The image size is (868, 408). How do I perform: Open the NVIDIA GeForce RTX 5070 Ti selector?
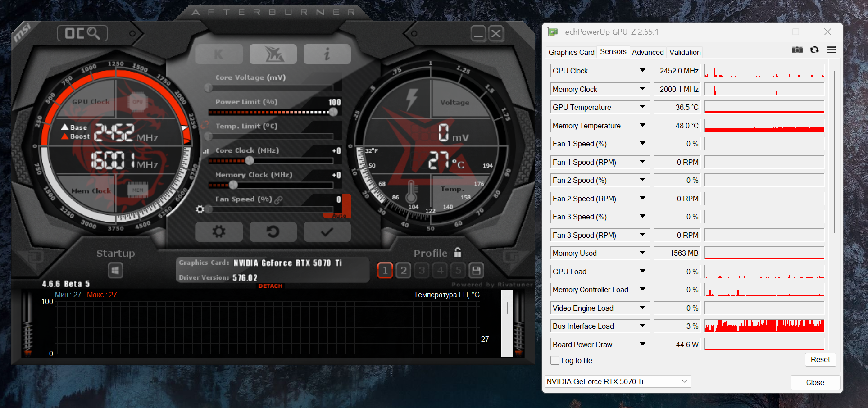(618, 381)
